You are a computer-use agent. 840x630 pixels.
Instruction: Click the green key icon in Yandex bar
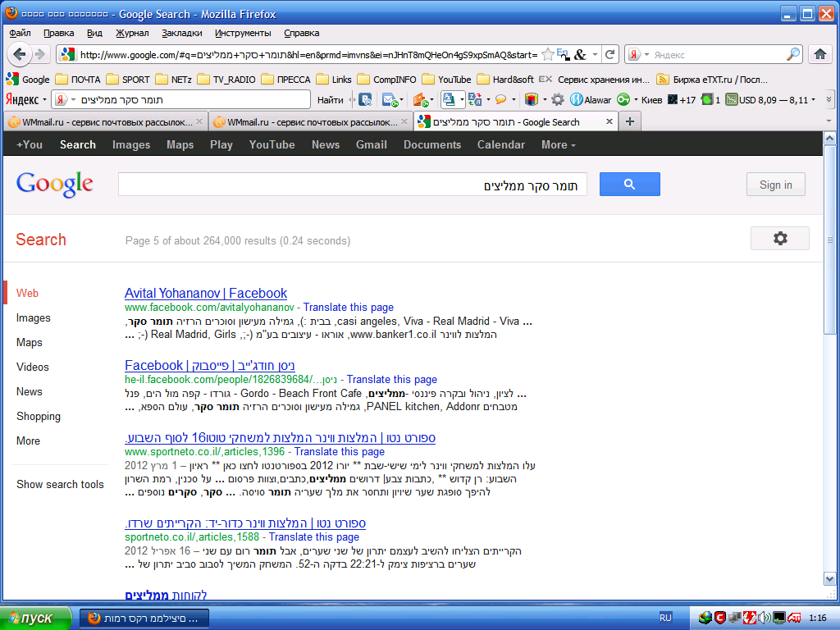pos(623,99)
